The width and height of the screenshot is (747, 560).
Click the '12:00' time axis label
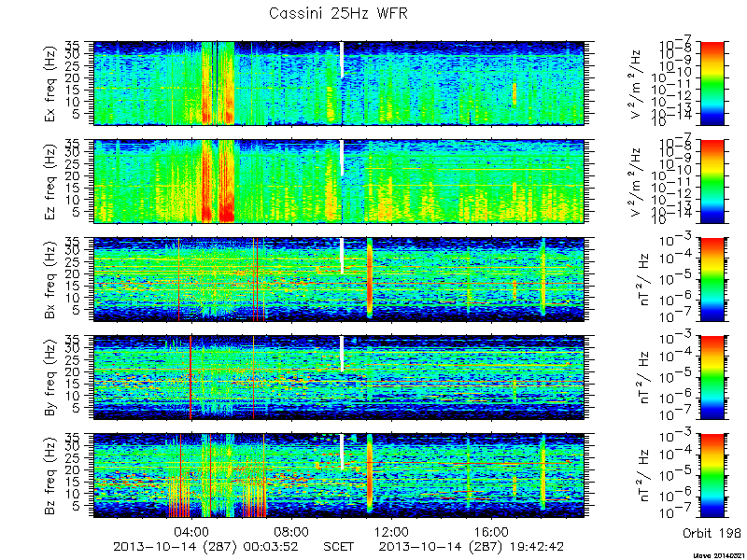391,531
